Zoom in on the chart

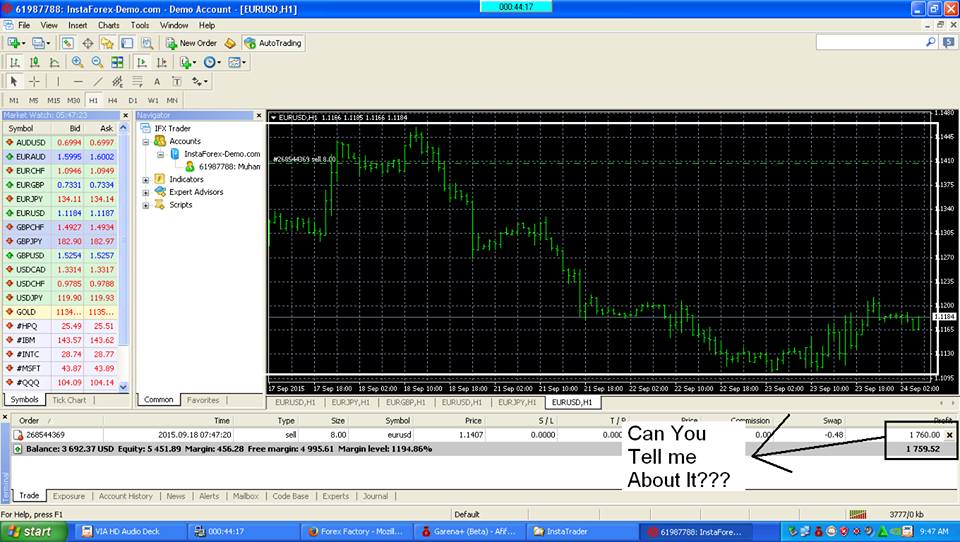[77, 62]
